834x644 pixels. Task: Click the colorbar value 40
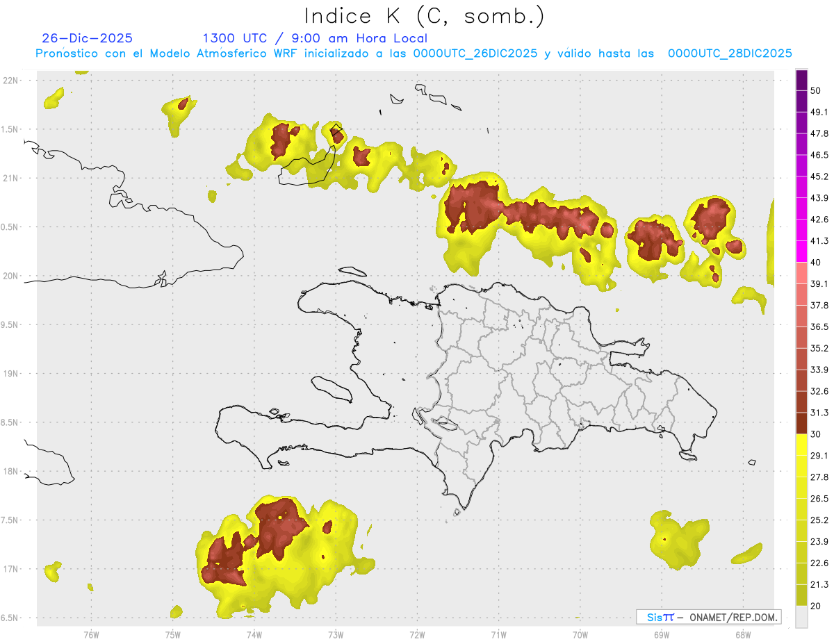click(816, 263)
